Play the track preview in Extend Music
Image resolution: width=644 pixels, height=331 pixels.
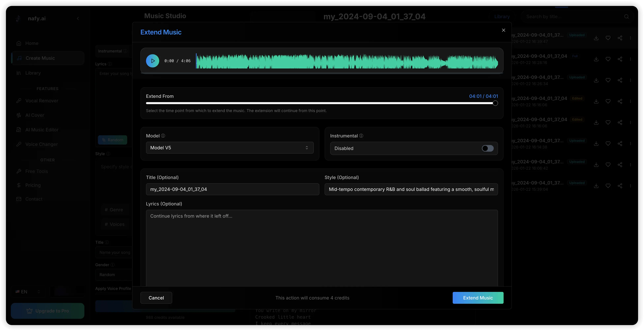pyautogui.click(x=152, y=61)
